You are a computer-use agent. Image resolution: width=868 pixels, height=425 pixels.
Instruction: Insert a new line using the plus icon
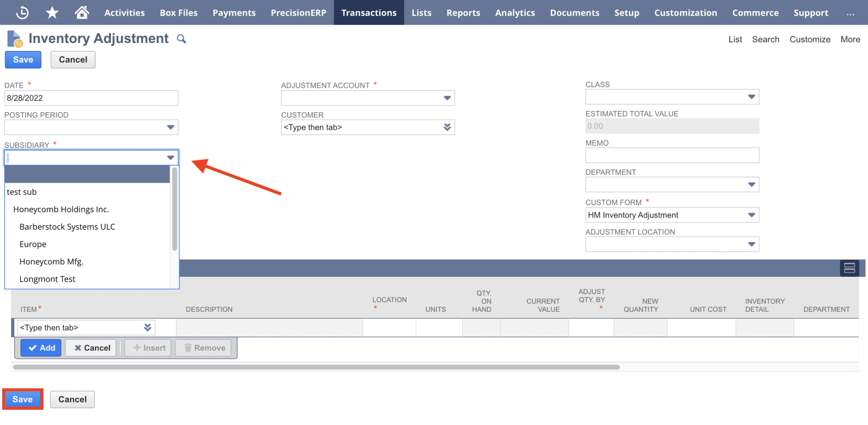pos(147,347)
